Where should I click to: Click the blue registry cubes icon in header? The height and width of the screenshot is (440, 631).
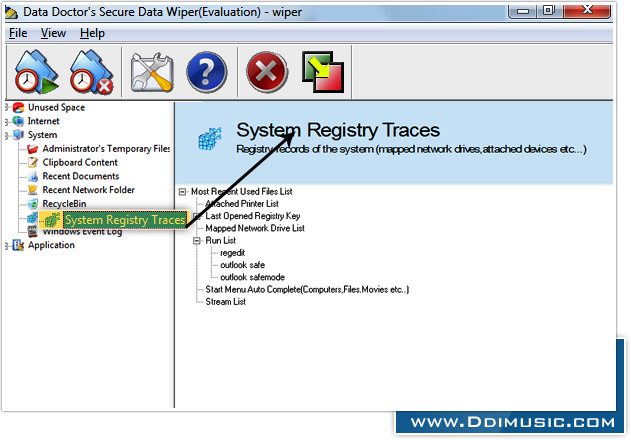210,139
